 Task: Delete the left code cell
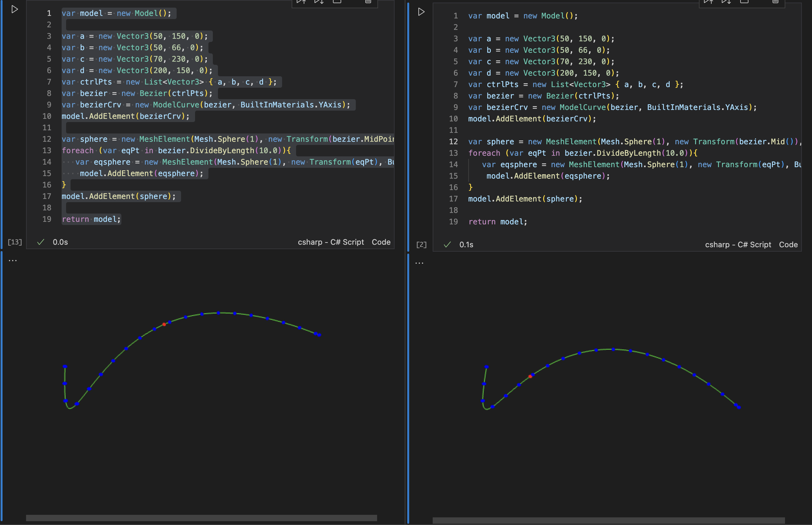[x=368, y=2]
